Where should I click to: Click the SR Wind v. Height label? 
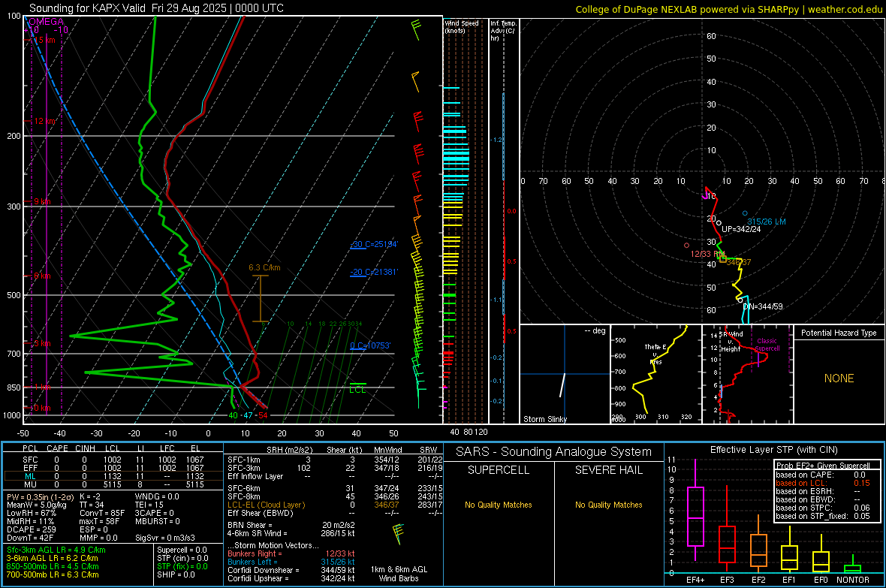coord(731,342)
